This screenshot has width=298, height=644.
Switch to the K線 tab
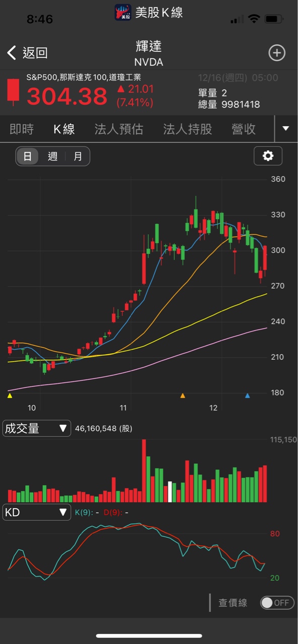coord(64,129)
